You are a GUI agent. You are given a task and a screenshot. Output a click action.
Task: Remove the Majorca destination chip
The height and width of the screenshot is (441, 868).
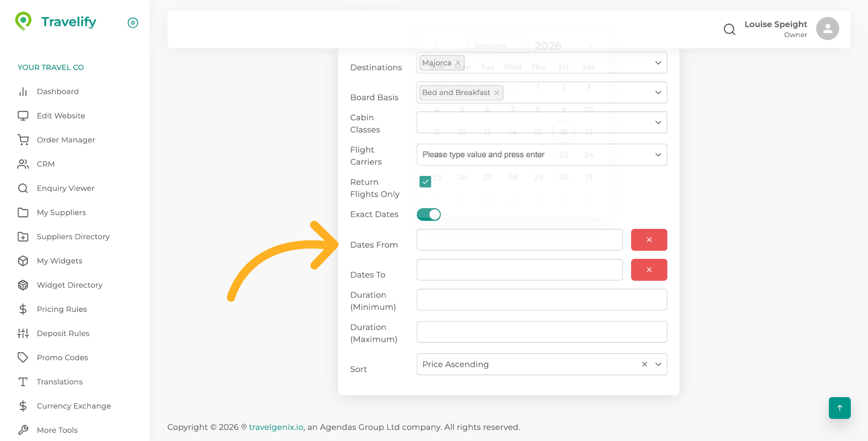tap(458, 62)
